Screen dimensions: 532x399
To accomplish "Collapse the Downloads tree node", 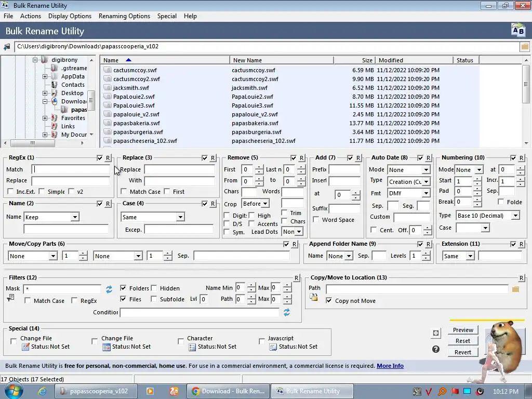I will point(45,101).
